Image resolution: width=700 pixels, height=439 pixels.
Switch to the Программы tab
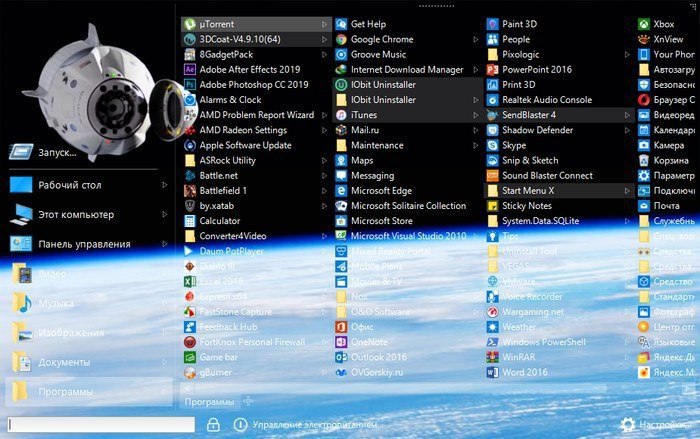click(209, 401)
